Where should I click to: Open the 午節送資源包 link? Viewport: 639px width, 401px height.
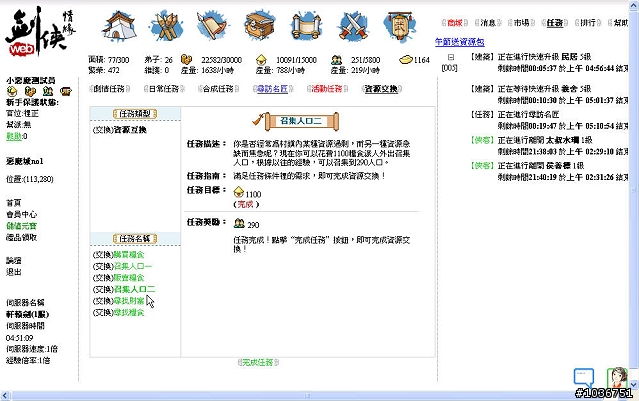point(460,42)
